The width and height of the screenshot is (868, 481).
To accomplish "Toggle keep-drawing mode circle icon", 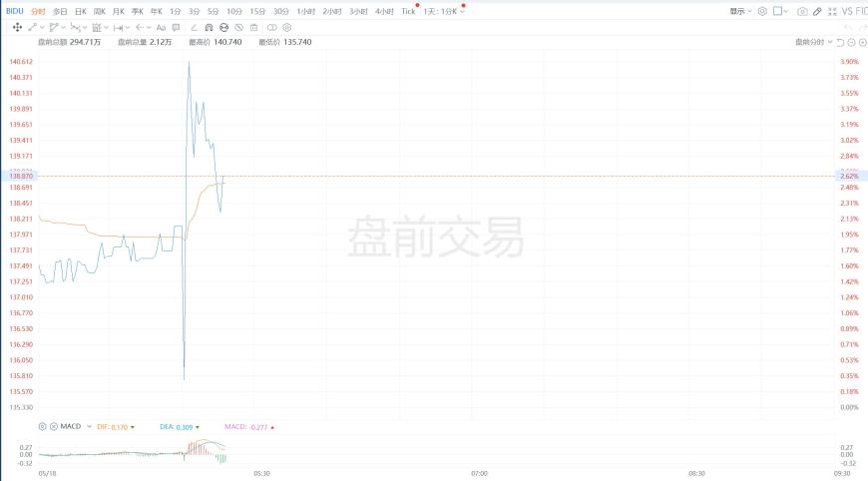I will [223, 27].
